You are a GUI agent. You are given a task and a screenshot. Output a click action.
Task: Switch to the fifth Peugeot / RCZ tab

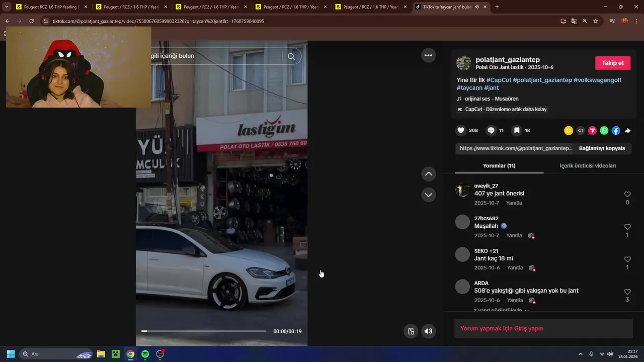tap(371, 7)
